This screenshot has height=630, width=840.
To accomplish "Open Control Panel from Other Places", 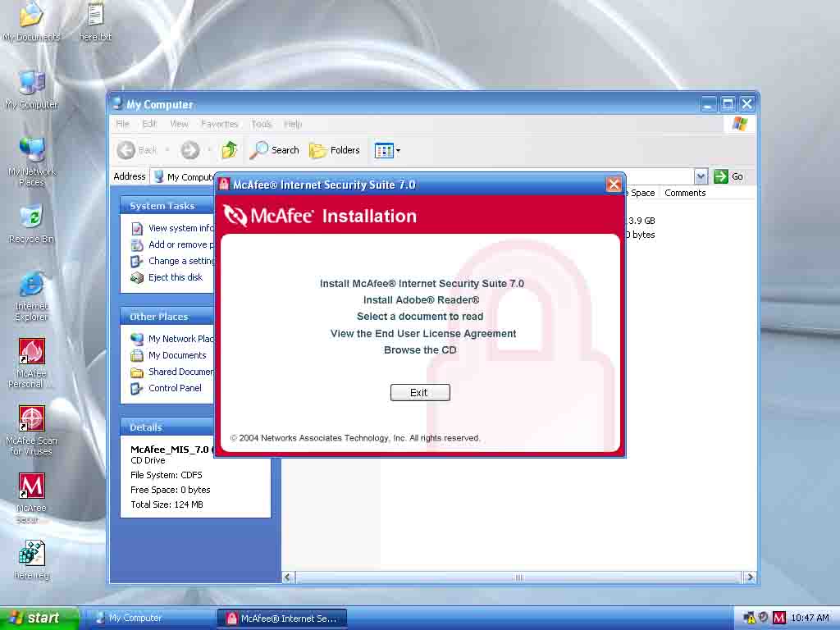I will click(166, 388).
